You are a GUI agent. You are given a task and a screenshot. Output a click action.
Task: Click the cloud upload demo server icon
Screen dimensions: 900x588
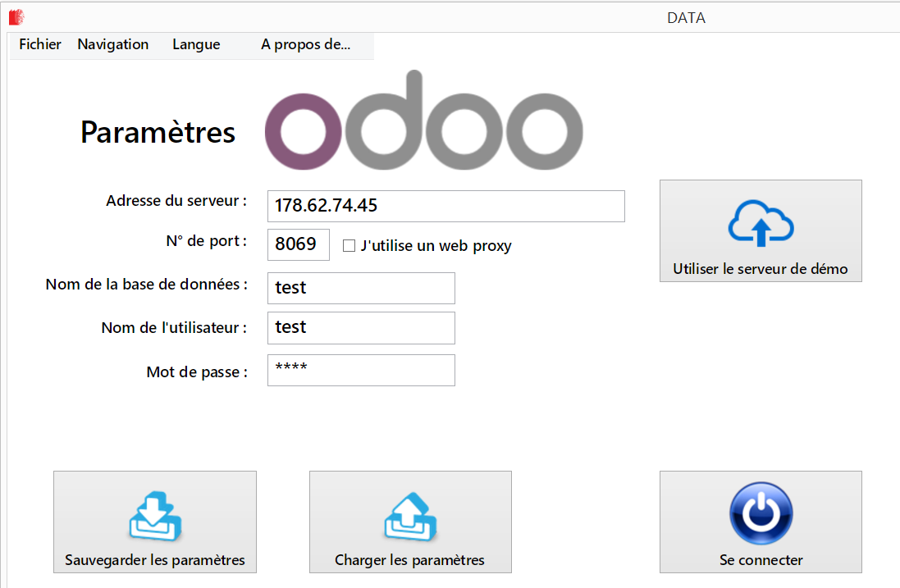click(x=761, y=223)
